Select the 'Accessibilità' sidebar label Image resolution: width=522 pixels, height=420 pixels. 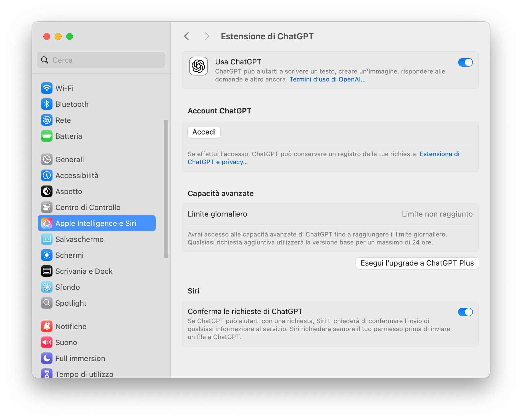[77, 176]
